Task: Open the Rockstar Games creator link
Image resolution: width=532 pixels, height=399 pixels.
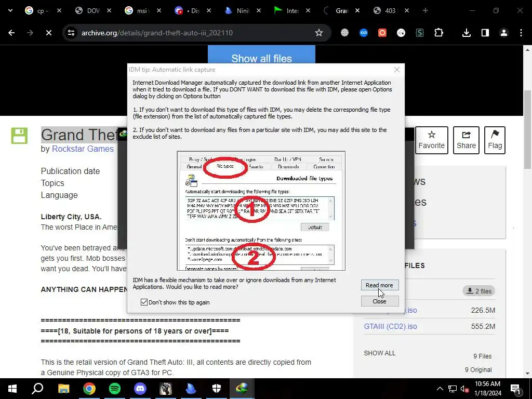Action: 83,149
